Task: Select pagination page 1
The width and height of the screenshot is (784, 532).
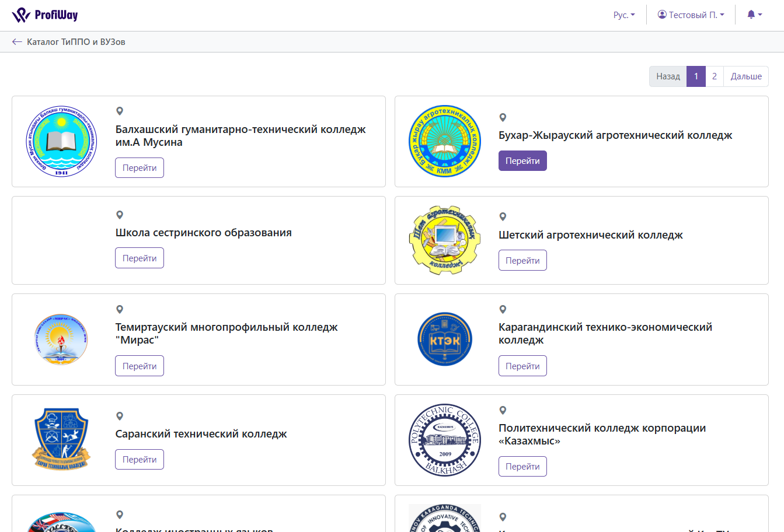Action: coord(696,76)
